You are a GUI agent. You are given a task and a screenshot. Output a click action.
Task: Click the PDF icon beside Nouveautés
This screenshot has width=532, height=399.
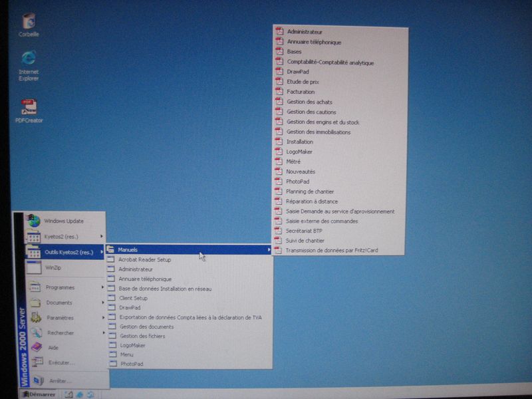(x=278, y=171)
